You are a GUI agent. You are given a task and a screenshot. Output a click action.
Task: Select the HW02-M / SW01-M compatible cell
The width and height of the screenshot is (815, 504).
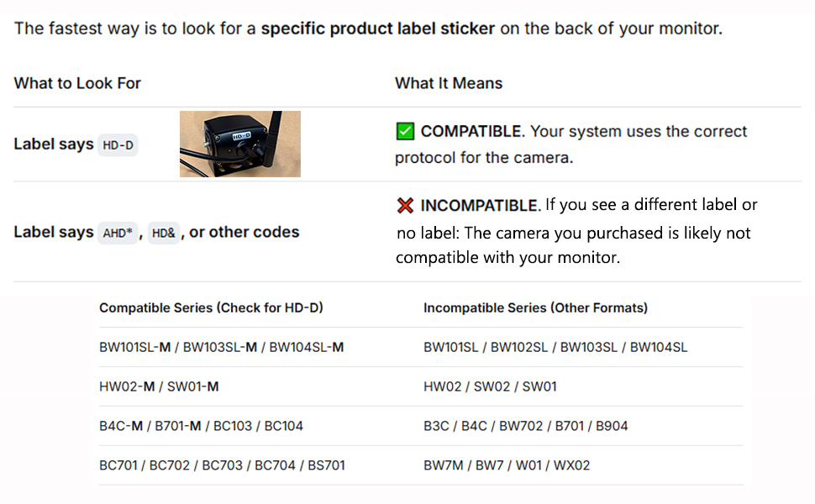[x=159, y=386]
